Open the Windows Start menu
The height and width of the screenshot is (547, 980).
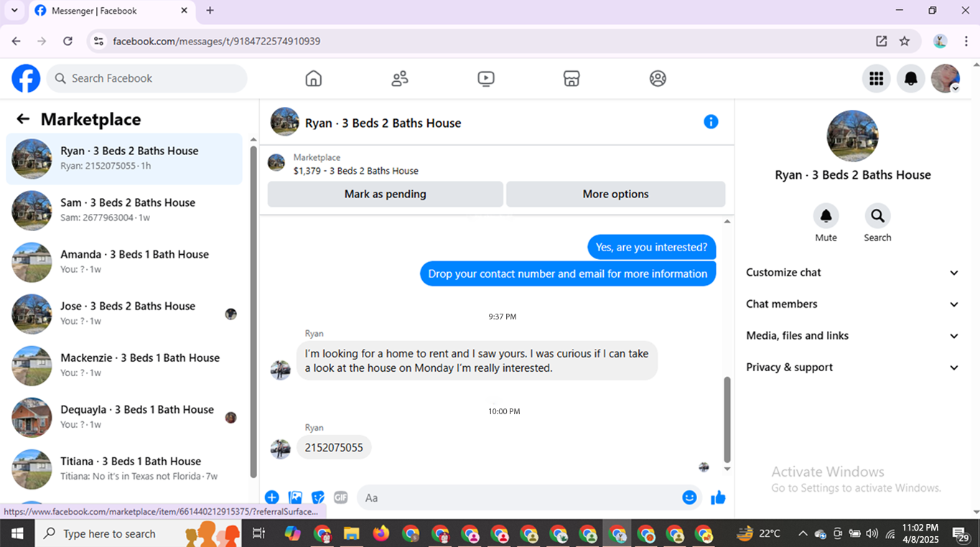(x=17, y=533)
